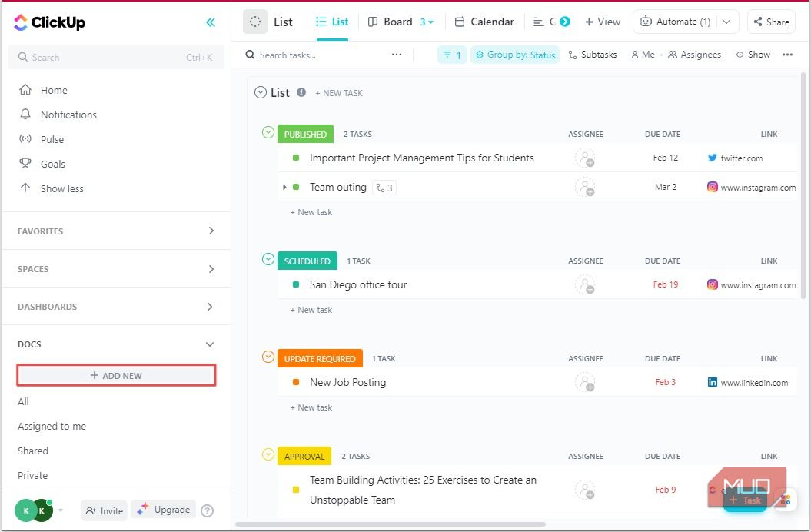
Task: Click the Share button
Action: pos(771,22)
